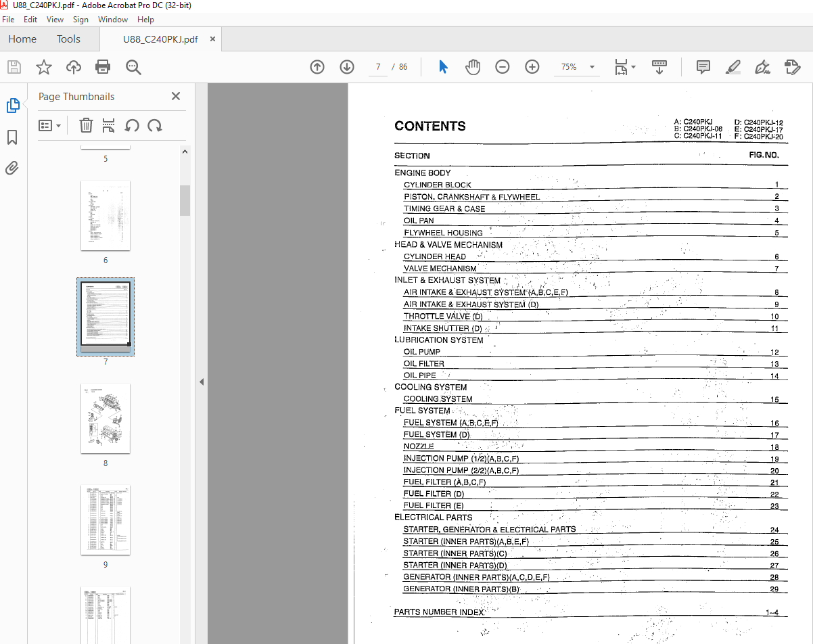Open the Find text magnifier tool
This screenshot has height=644, width=813.
click(133, 67)
